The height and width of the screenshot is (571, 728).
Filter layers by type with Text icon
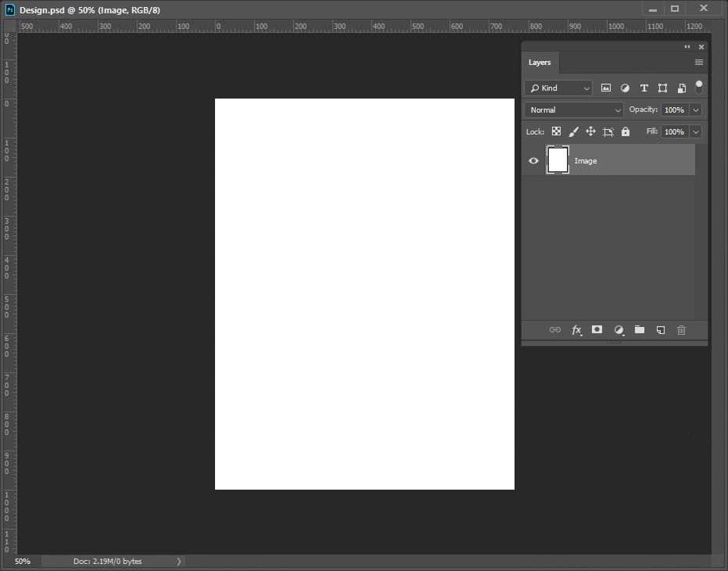pyautogui.click(x=644, y=88)
